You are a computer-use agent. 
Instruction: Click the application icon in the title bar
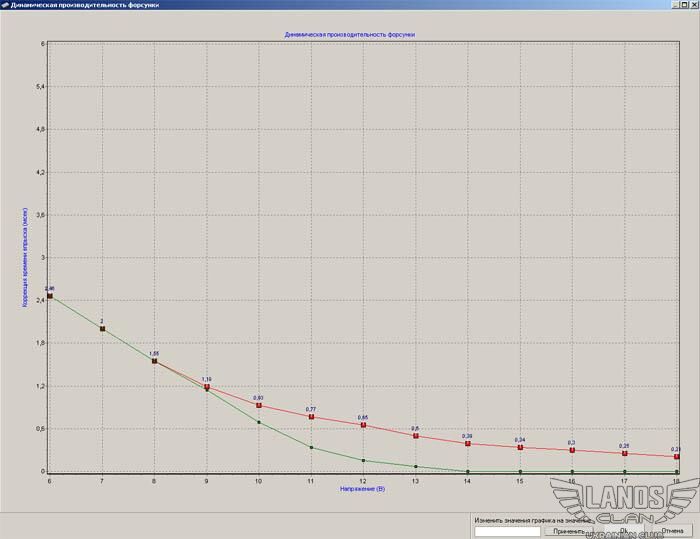click(x=5, y=4)
